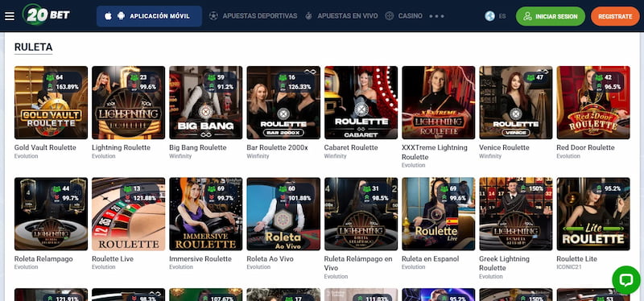The image size is (644, 301).
Task: Click the 95.2% stat on Roulette Lite
Action: click(613, 189)
